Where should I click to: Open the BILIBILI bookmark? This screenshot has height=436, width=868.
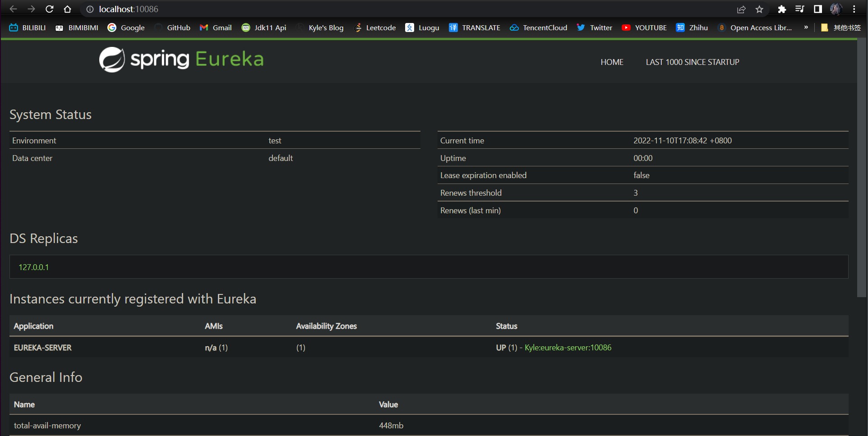click(x=27, y=28)
